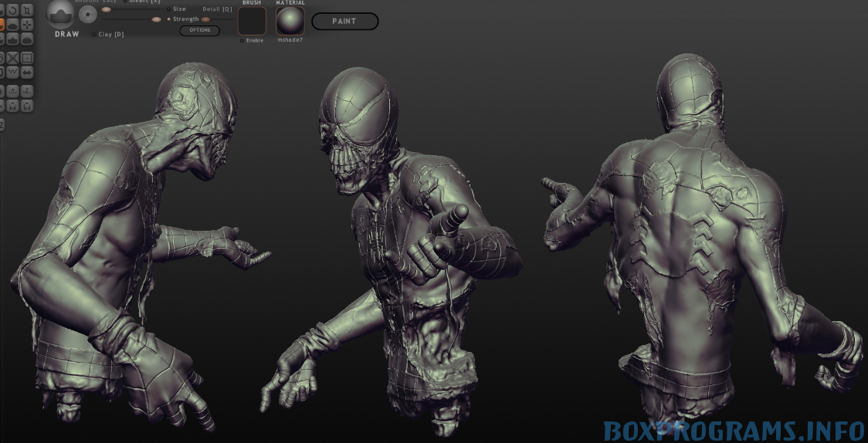
Task: Click the Open file icon
Action: 12,105
